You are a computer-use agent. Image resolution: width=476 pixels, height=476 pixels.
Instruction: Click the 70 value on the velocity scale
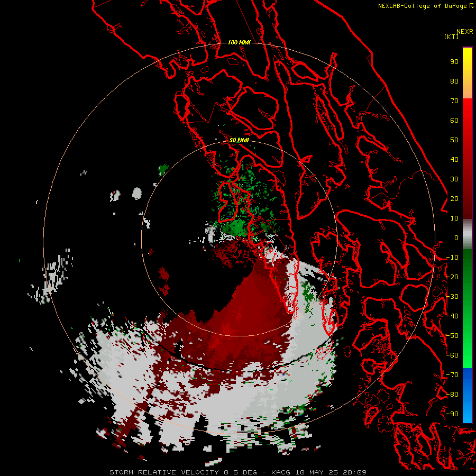point(454,101)
